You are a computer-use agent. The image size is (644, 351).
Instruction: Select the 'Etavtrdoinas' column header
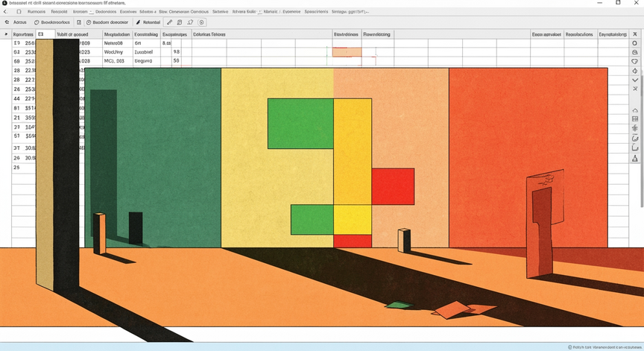click(347, 34)
